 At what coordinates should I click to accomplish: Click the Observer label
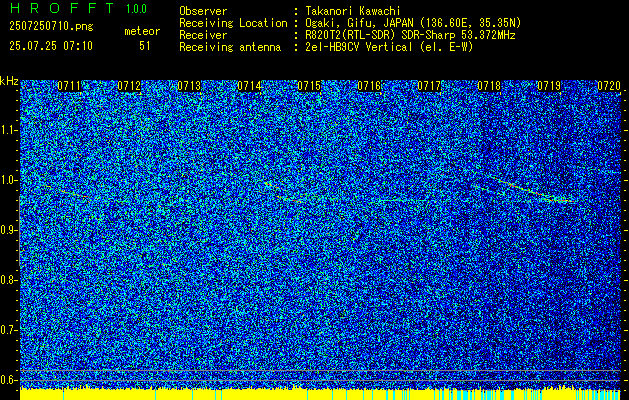click(x=203, y=11)
